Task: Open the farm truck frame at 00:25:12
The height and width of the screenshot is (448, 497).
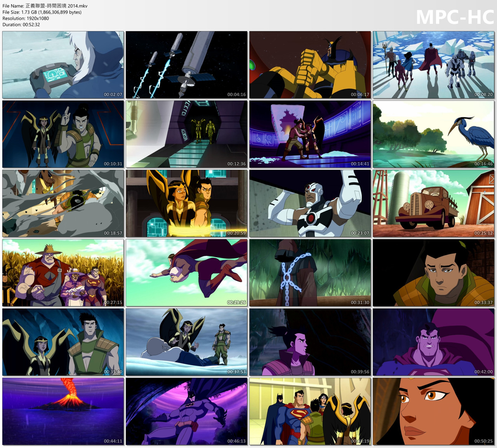Action: [x=433, y=203]
